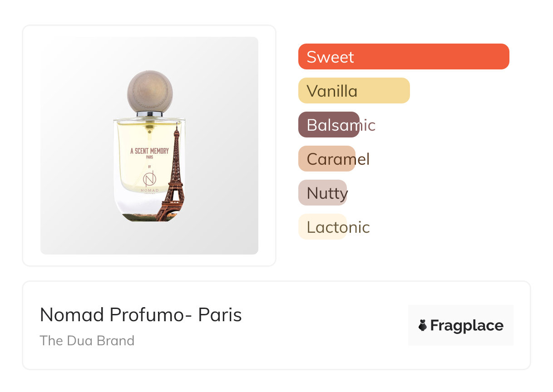
Task: Click the round bottle cap
Action: click(150, 91)
